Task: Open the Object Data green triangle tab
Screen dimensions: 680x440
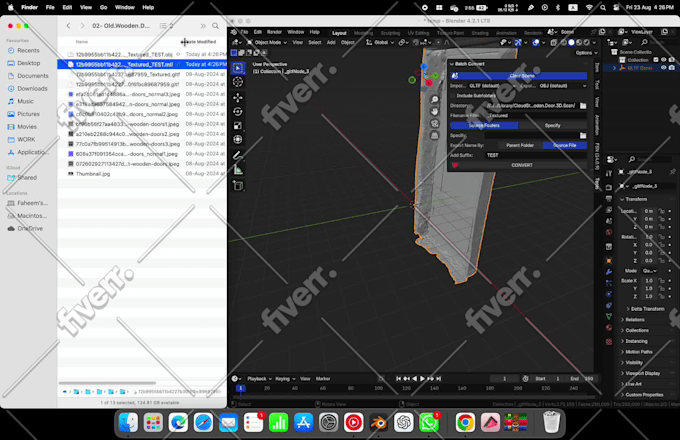Action: pos(609,316)
